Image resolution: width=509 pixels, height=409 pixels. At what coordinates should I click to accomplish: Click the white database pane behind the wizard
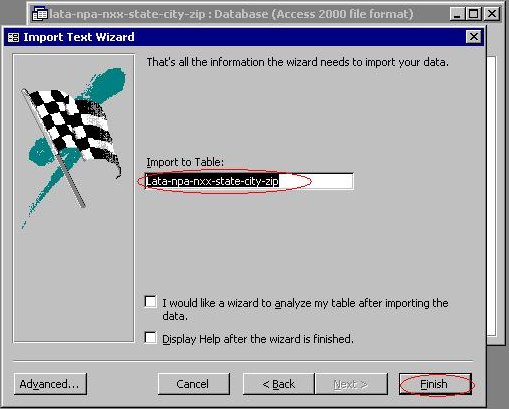[492, 197]
